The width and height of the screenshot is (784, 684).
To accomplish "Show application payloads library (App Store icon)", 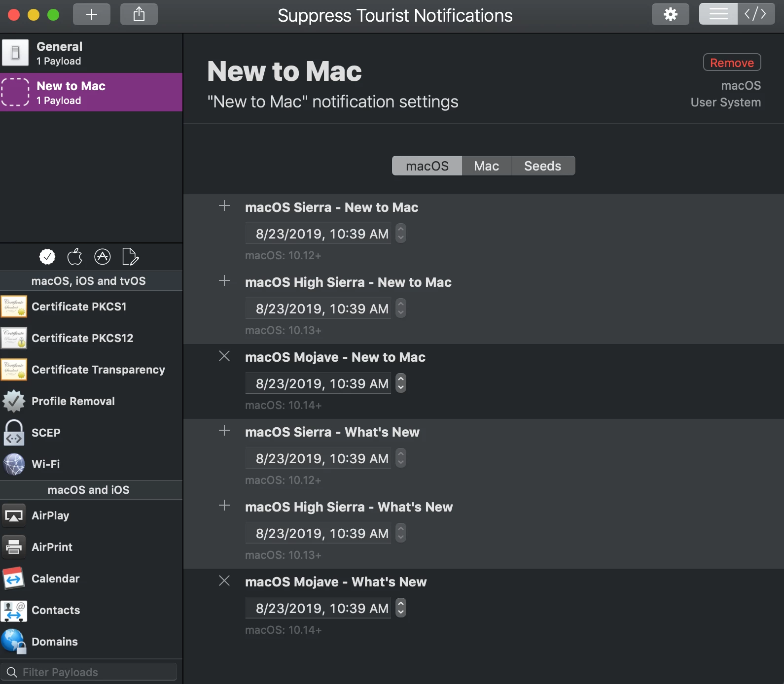I will click(x=103, y=256).
